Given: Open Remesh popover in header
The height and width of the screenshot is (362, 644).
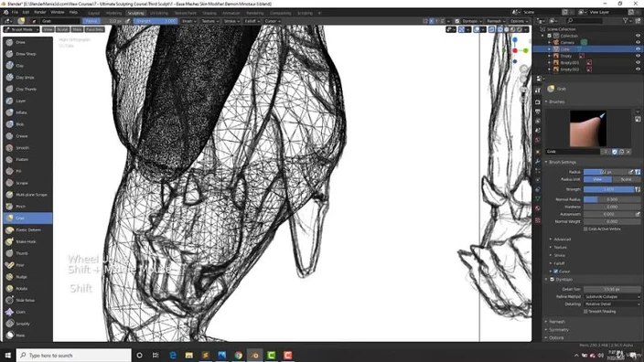Looking at the screenshot, I should (496, 21).
